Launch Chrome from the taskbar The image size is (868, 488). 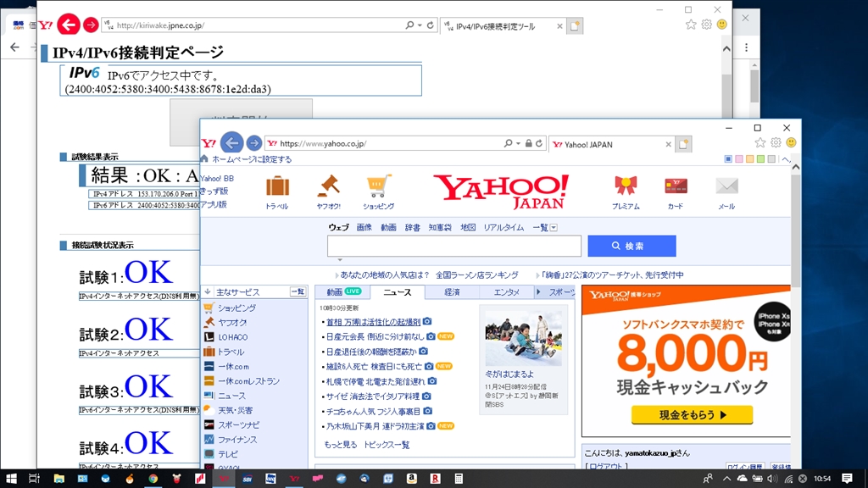pos(153,479)
